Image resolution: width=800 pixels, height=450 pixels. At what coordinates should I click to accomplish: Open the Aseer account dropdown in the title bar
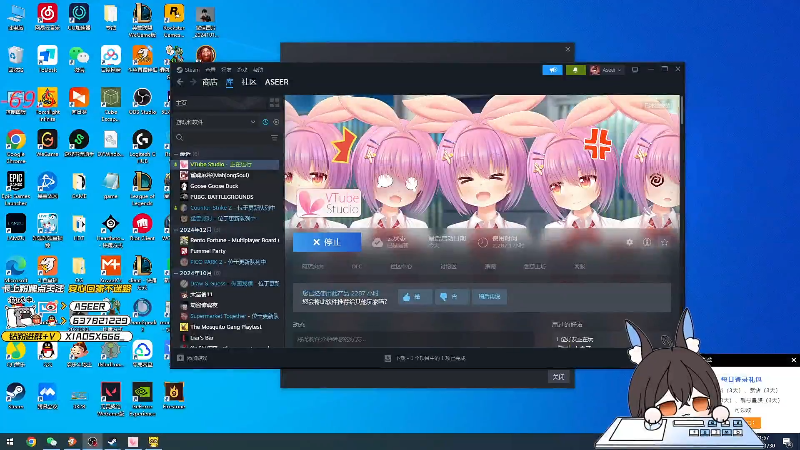tap(607, 70)
